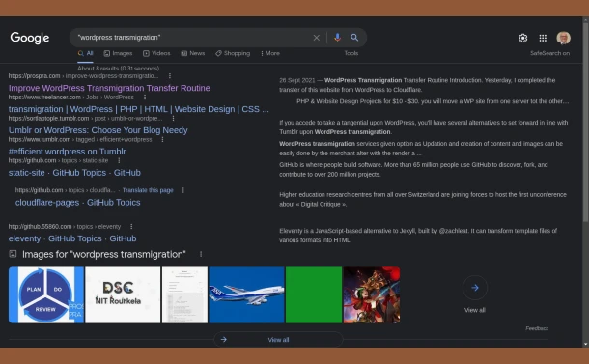589x364 pixels.
Task: Open the Google apps grid icon
Action: [543, 38]
